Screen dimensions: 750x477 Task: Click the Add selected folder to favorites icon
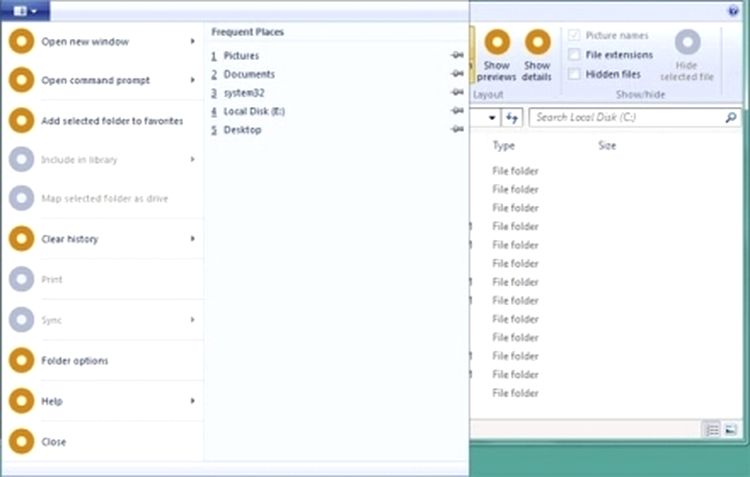22,121
